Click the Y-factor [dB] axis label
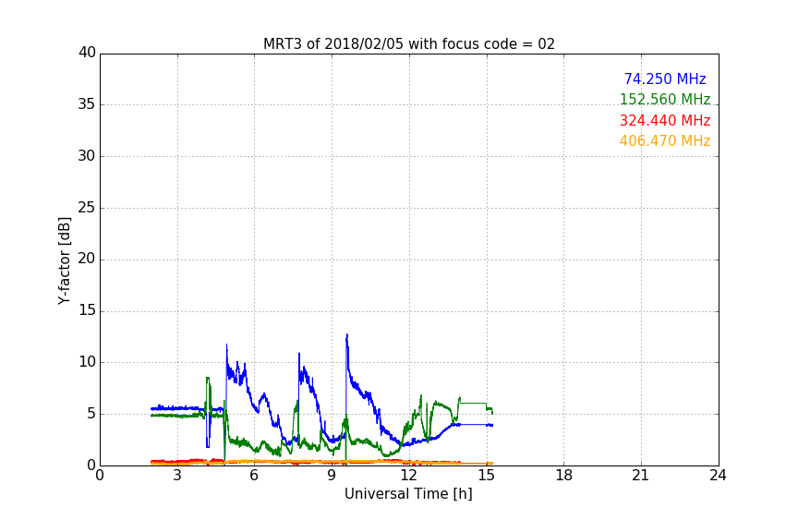The image size is (798, 532). coord(64,260)
